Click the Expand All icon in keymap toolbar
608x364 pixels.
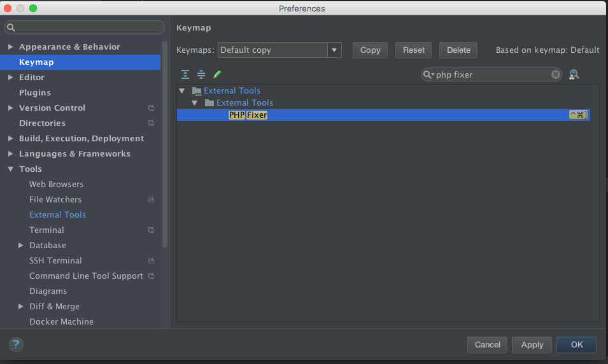pos(185,74)
